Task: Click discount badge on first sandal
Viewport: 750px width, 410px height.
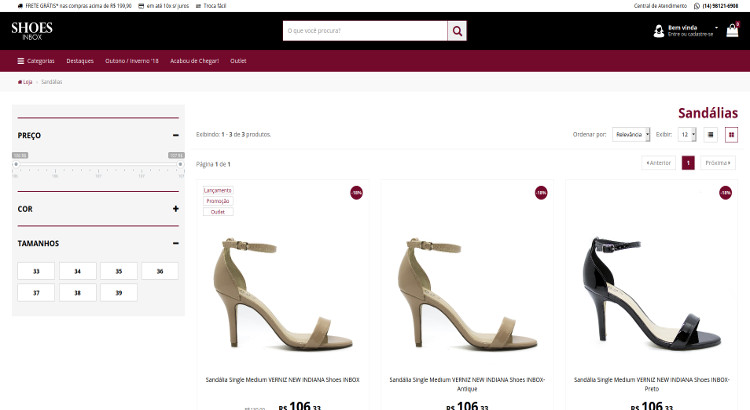Action: point(356,193)
